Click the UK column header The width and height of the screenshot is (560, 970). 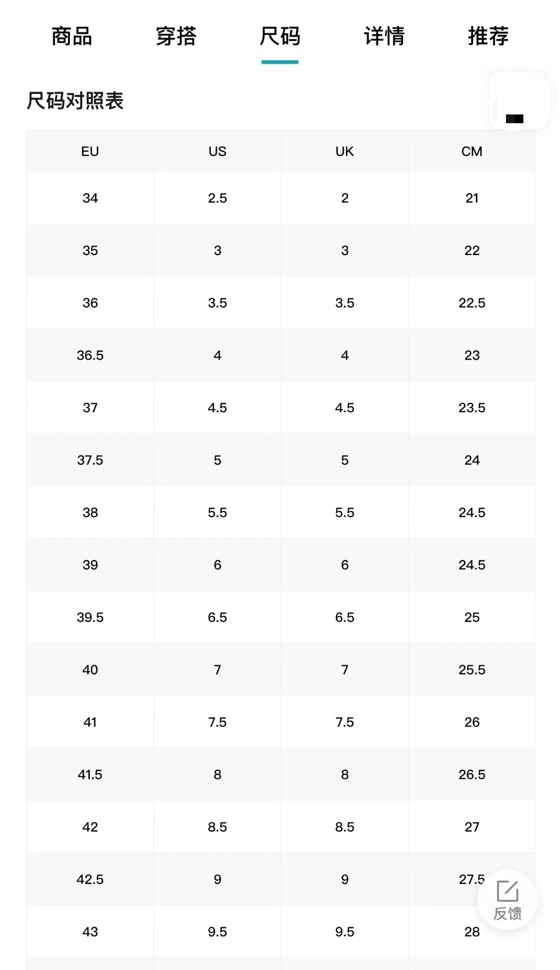pyautogui.click(x=344, y=151)
